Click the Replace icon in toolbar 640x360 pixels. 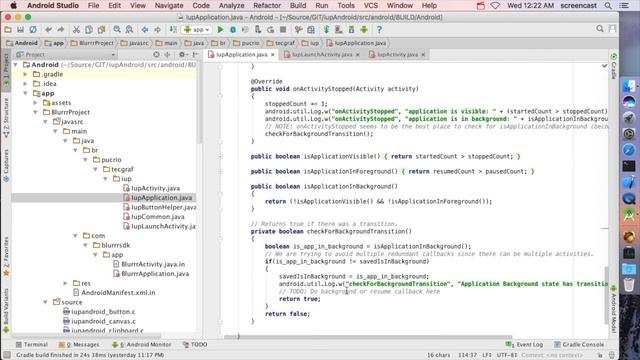129,29
